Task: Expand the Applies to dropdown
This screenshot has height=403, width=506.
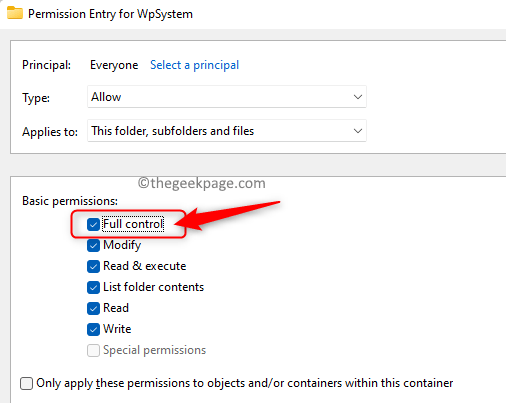Action: pos(227,131)
